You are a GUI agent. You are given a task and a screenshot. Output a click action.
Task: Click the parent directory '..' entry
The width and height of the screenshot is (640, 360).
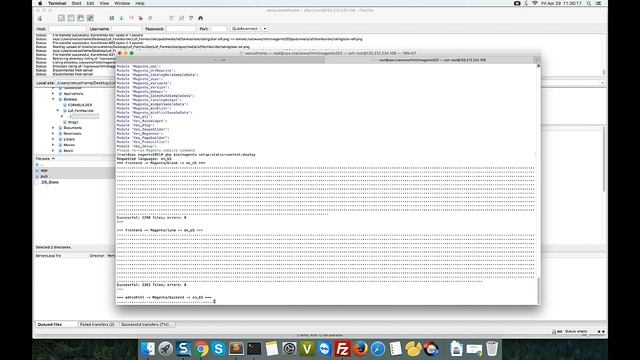point(41,164)
